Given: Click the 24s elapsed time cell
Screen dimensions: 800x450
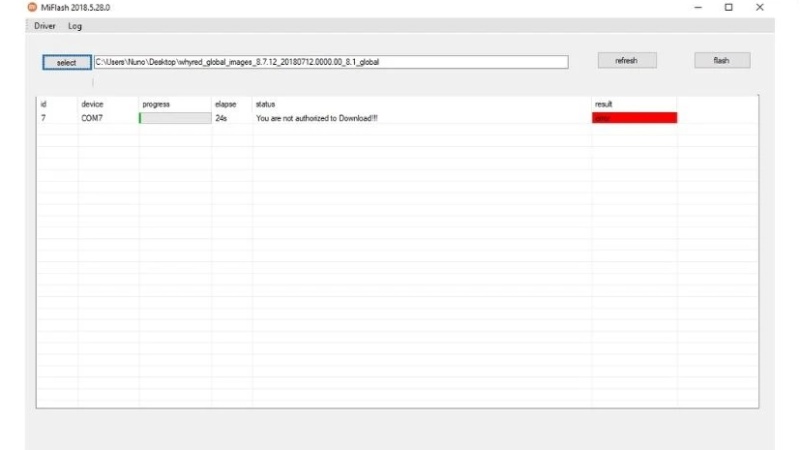Looking at the screenshot, I should [x=221, y=118].
